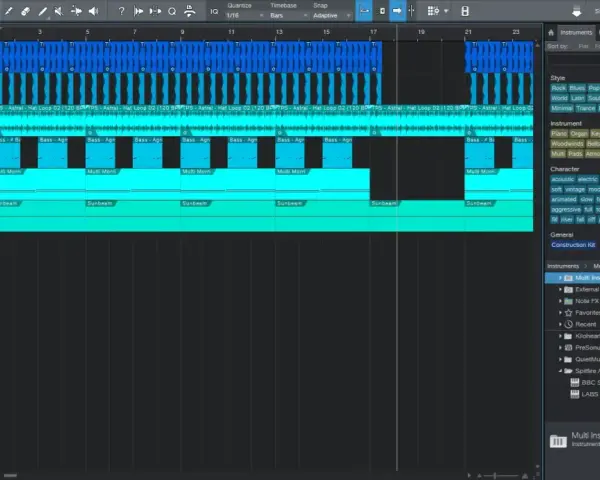Choose the electric character tag
This screenshot has height=480, width=600.
pyautogui.click(x=587, y=179)
